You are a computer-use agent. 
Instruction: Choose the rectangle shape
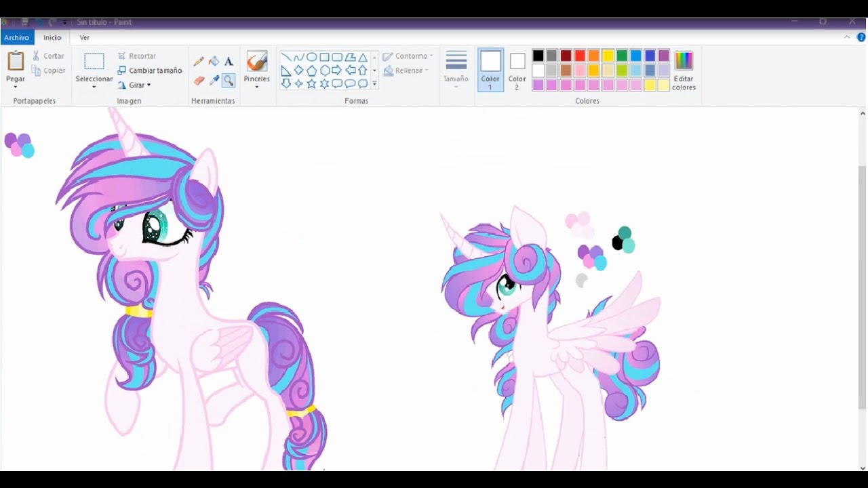coord(325,57)
